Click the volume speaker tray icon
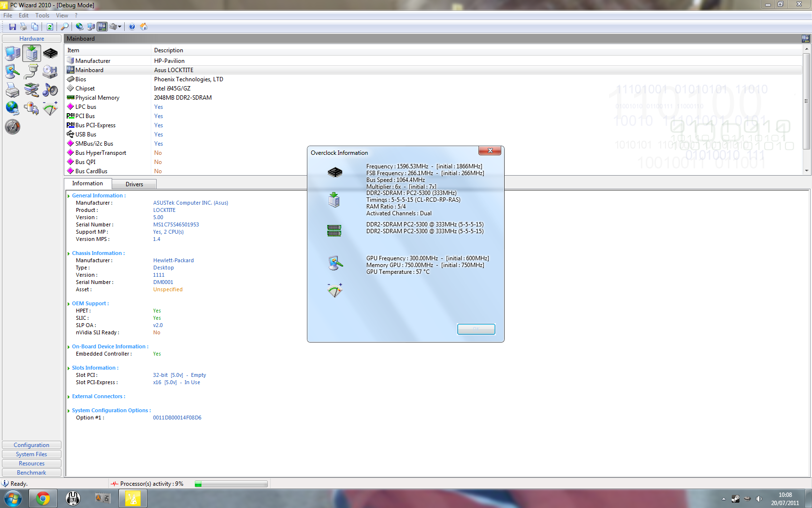 (x=759, y=499)
